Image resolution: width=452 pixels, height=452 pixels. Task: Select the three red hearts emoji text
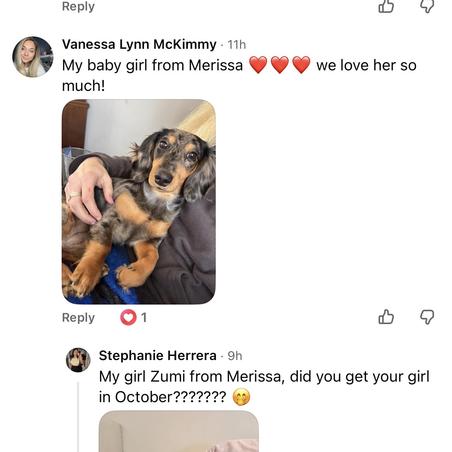280,65
